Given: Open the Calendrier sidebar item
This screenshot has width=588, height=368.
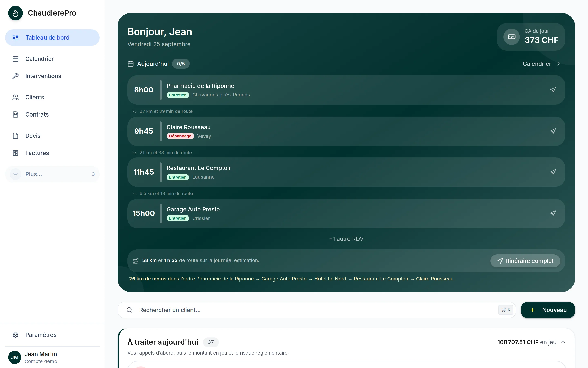Looking at the screenshot, I should pos(52,59).
